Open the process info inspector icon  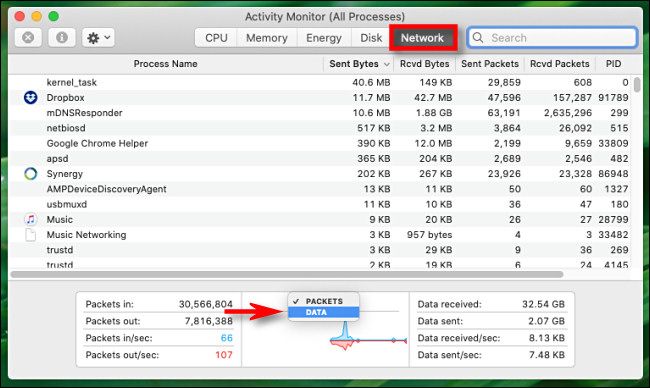click(62, 38)
